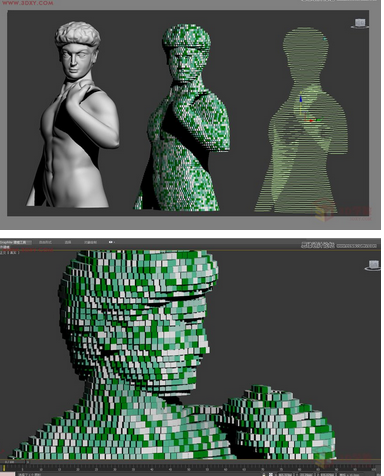Click the selection lock icon in status bar

(265, 474)
